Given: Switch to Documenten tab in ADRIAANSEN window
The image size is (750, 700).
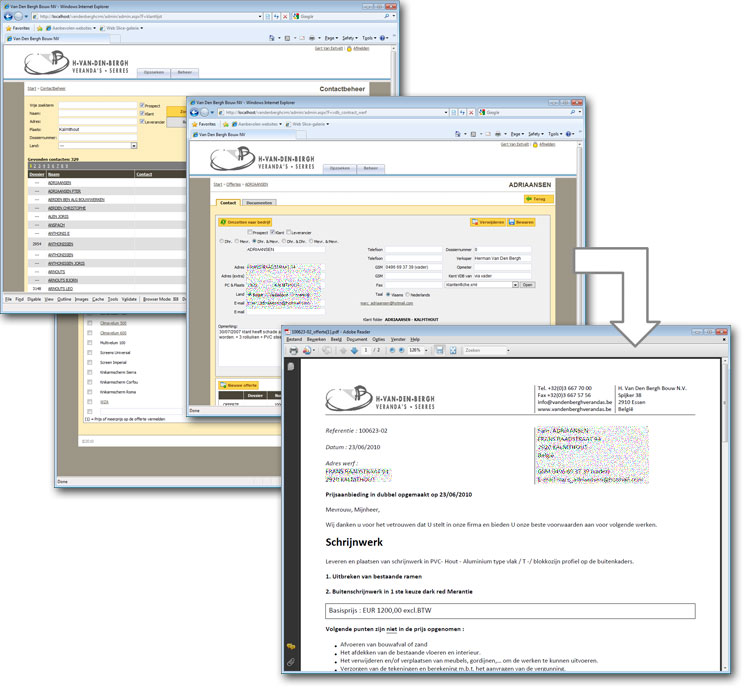Looking at the screenshot, I should 259,203.
